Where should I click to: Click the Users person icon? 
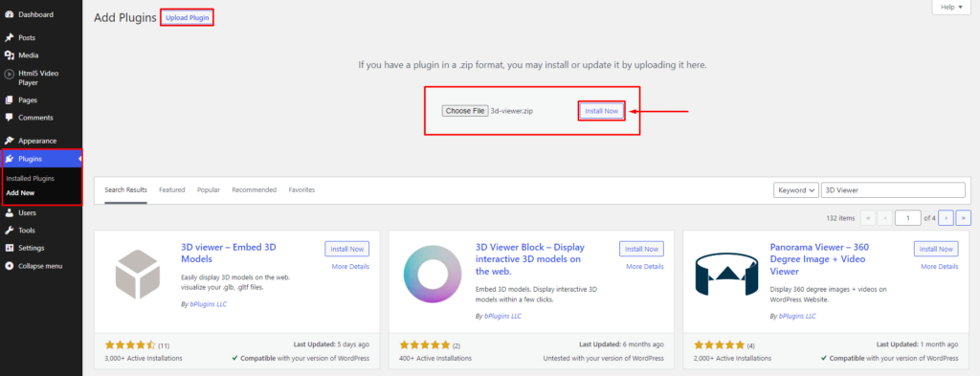coord(10,212)
